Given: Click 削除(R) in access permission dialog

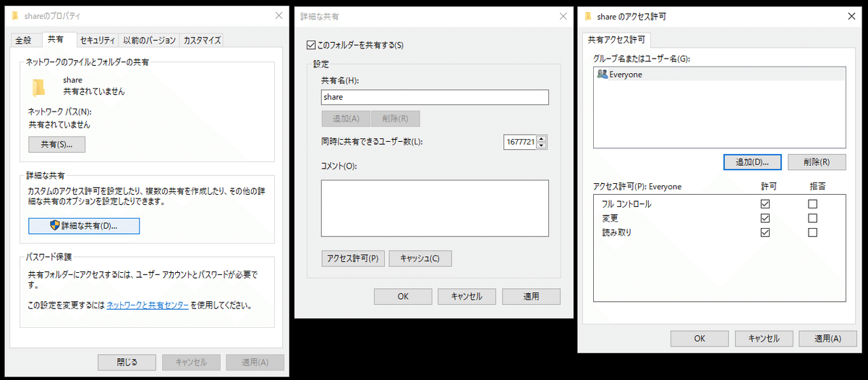Looking at the screenshot, I should (x=817, y=162).
